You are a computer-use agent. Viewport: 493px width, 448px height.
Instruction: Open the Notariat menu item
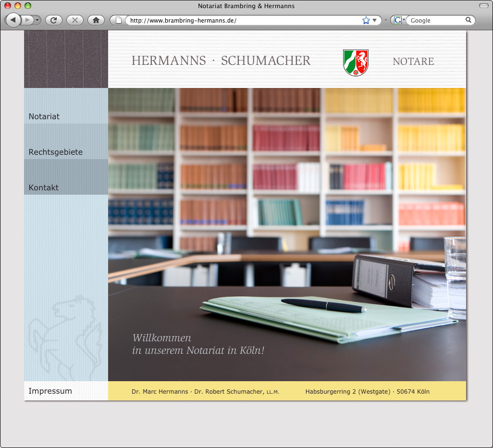(x=44, y=116)
